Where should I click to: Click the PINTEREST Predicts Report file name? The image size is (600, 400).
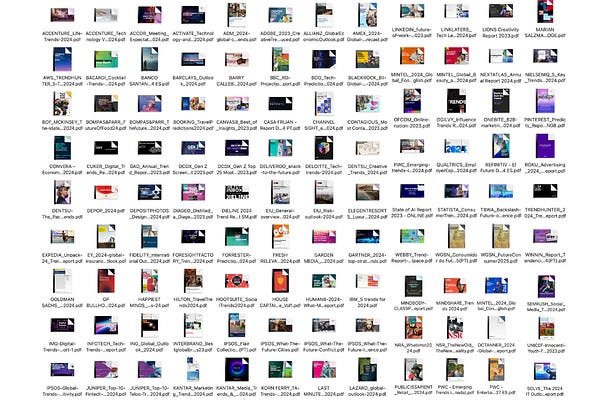click(545, 122)
